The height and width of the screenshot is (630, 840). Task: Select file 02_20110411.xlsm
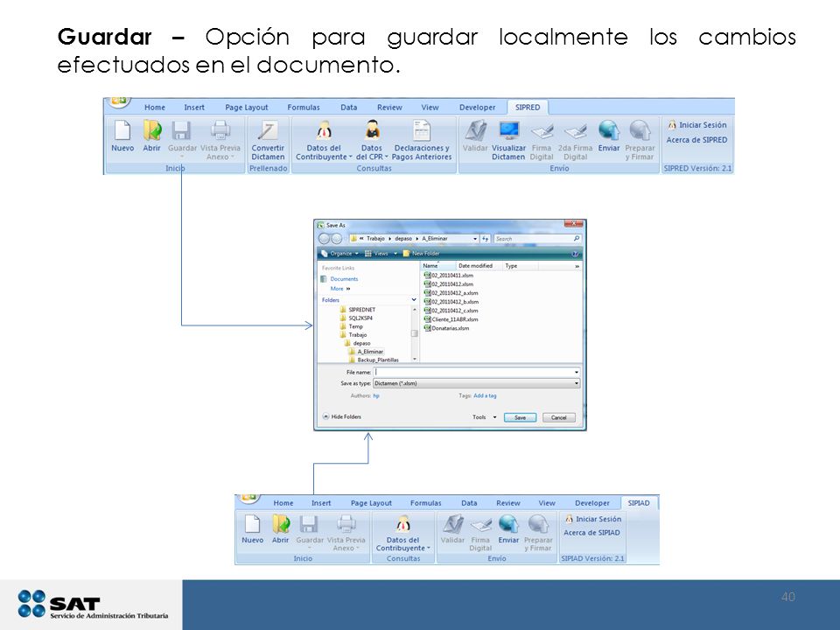(448, 276)
